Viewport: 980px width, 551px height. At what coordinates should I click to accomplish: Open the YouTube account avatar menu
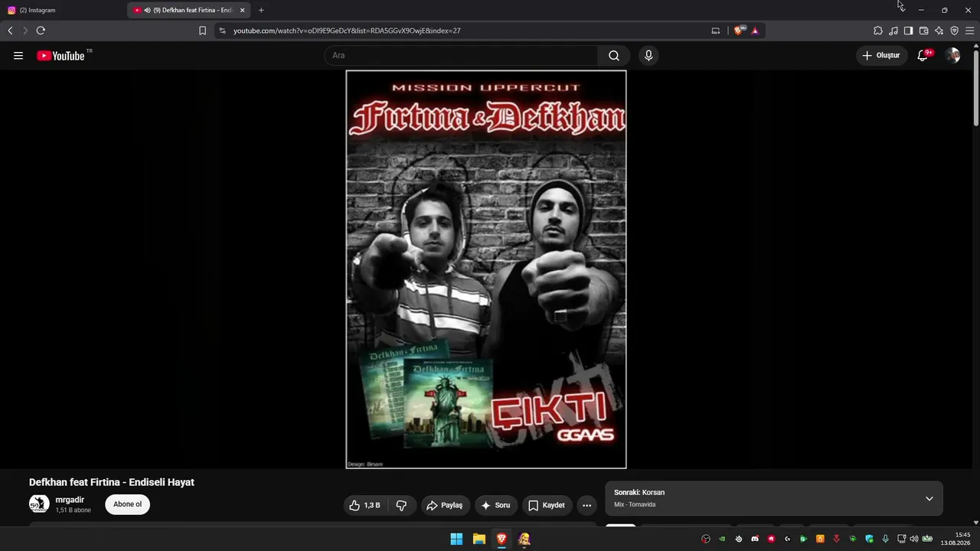pos(953,55)
